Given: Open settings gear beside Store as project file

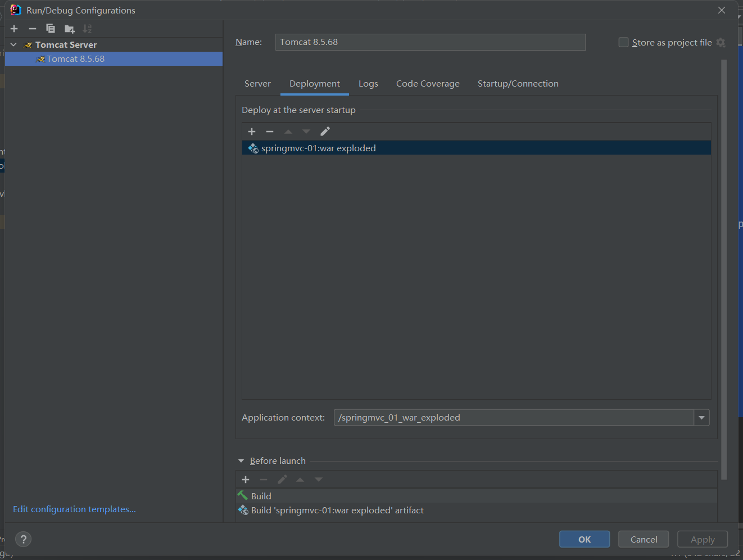Looking at the screenshot, I should pyautogui.click(x=721, y=43).
